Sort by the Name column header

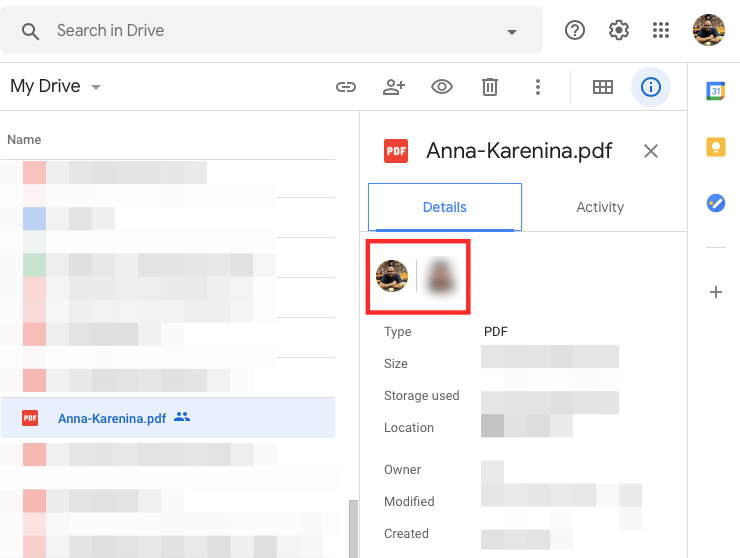[x=24, y=140]
